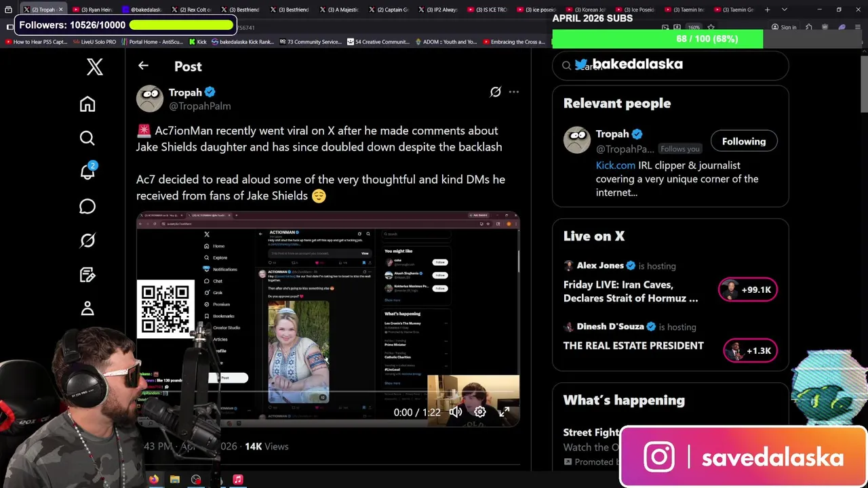Toggle Following button for Tropah
Viewport: 868px width, 488px height.
tap(744, 141)
